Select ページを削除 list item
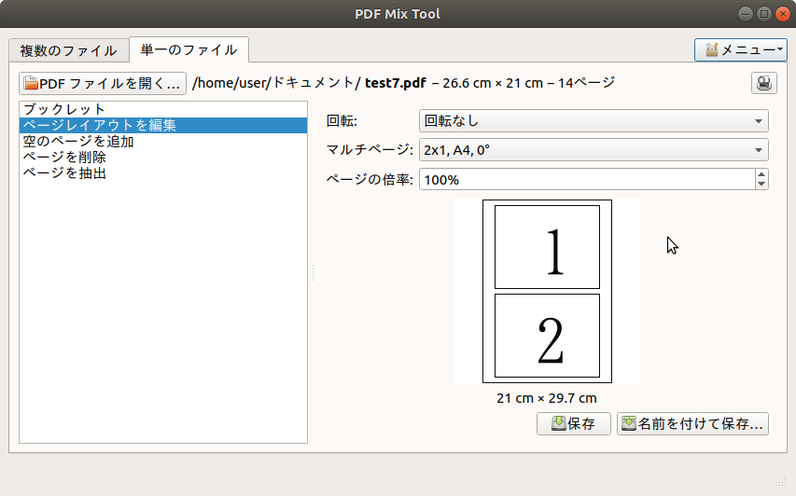The width and height of the screenshot is (796, 496). point(163,157)
